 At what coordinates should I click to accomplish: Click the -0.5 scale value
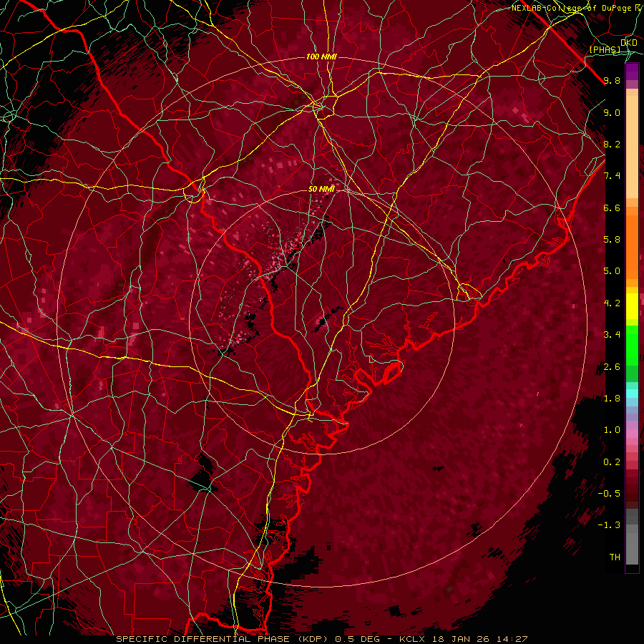click(x=609, y=494)
